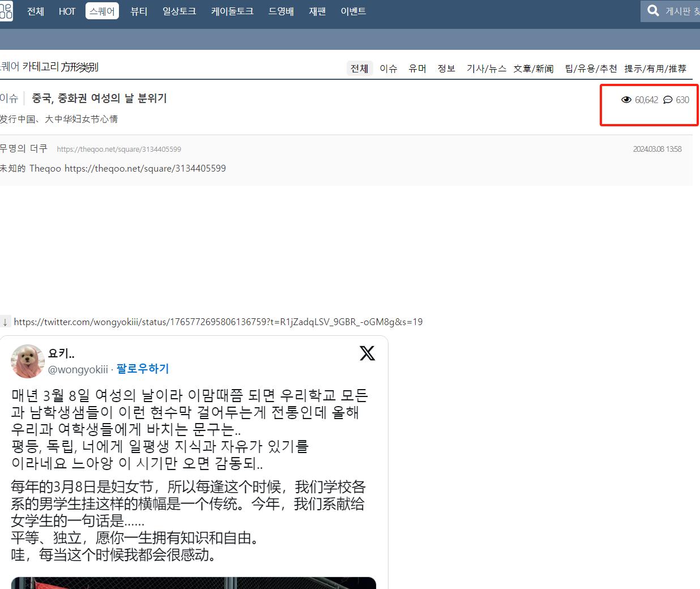Click the 팔로우하기 follow link
This screenshot has height=589, width=700.
click(x=143, y=369)
